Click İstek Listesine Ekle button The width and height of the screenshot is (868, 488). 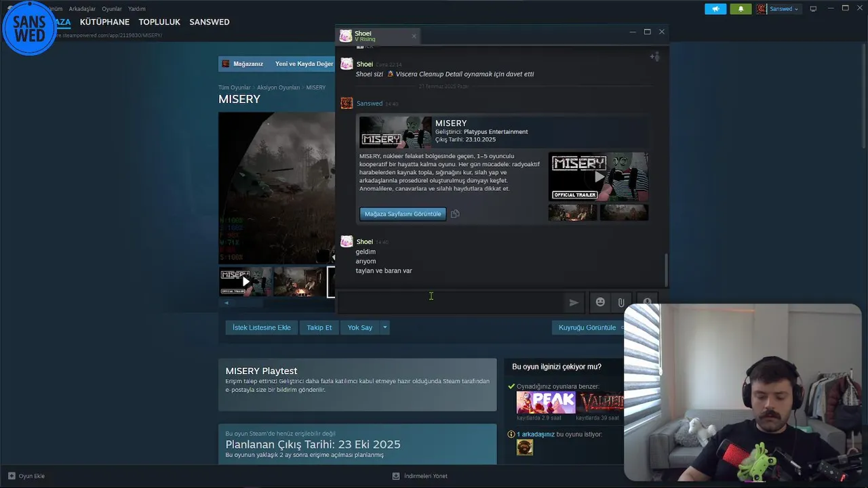pyautogui.click(x=262, y=327)
